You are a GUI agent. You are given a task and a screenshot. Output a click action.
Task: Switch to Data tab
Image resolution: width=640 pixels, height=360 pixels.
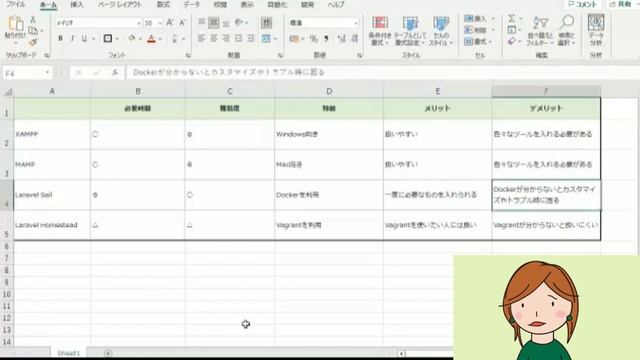191,4
